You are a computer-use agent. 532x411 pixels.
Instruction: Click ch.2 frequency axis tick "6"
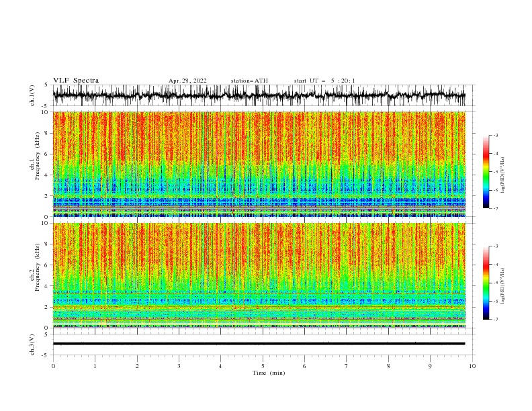click(46, 265)
